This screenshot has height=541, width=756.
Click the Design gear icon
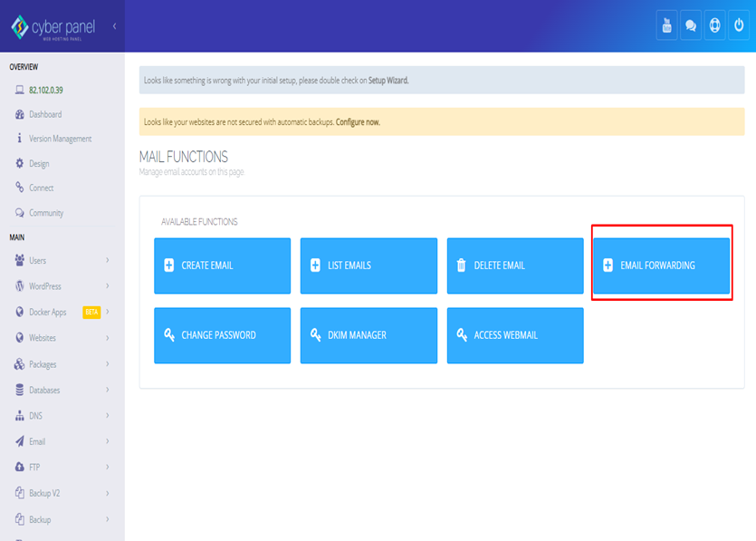point(19,163)
